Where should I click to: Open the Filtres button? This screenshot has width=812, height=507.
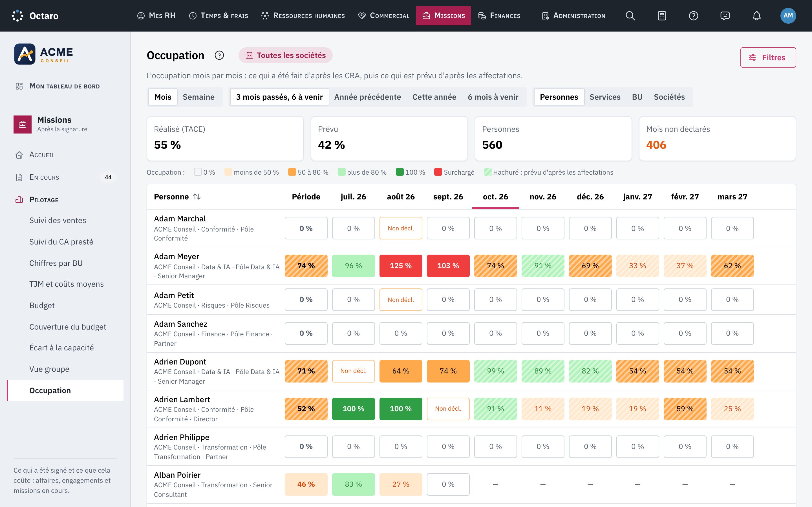(768, 57)
